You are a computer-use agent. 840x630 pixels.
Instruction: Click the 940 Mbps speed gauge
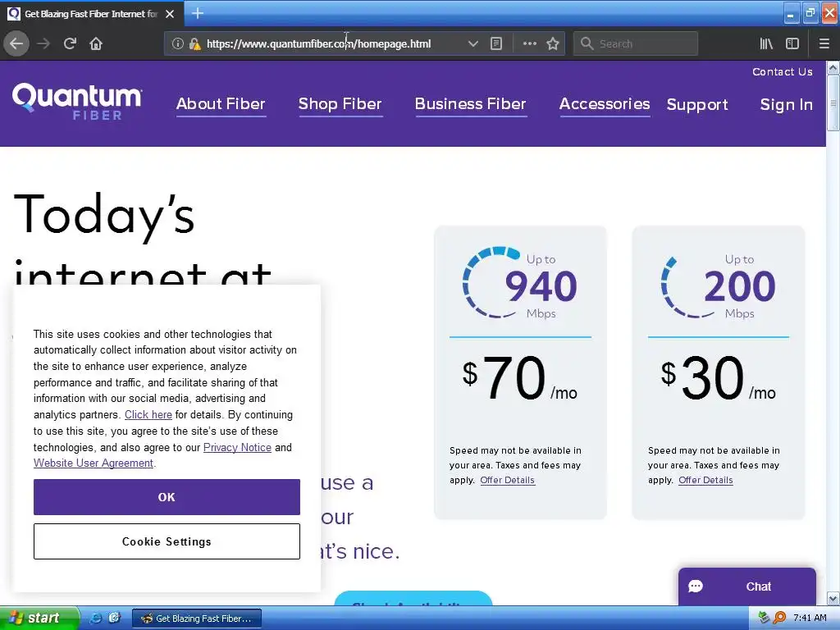[x=519, y=283]
